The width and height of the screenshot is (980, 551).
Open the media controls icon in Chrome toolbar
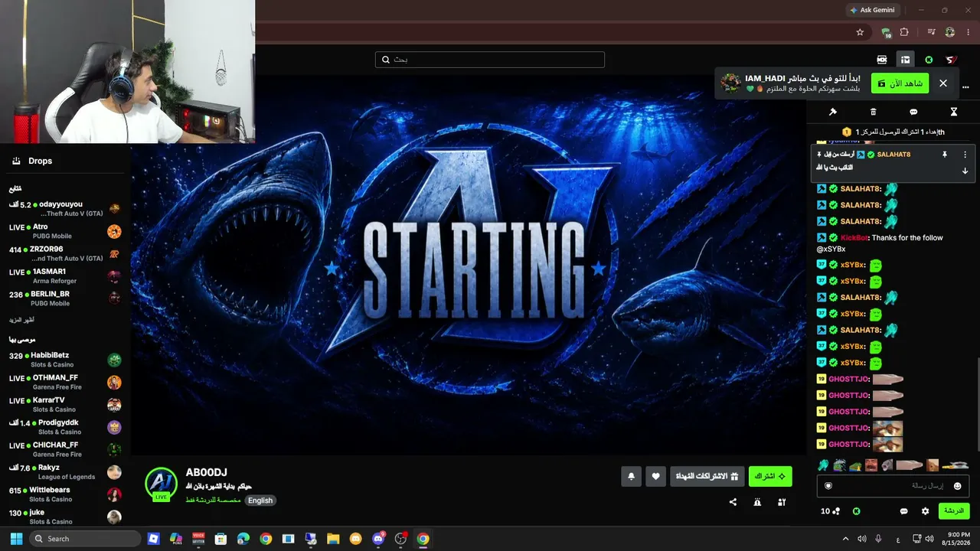(932, 32)
